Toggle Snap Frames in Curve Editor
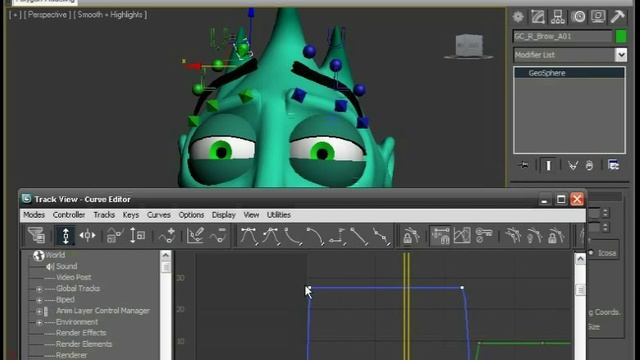Viewport: 640px width, 360px height. click(440, 236)
